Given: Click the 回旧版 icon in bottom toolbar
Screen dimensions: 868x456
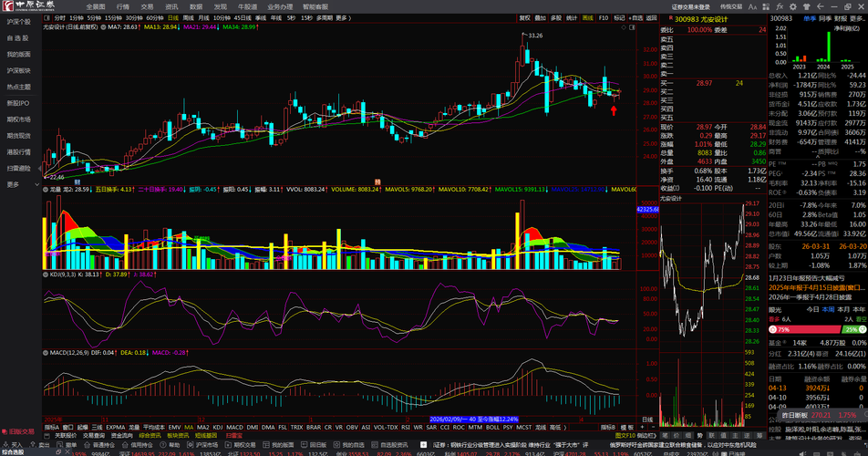Looking at the screenshot, I should [303, 444].
